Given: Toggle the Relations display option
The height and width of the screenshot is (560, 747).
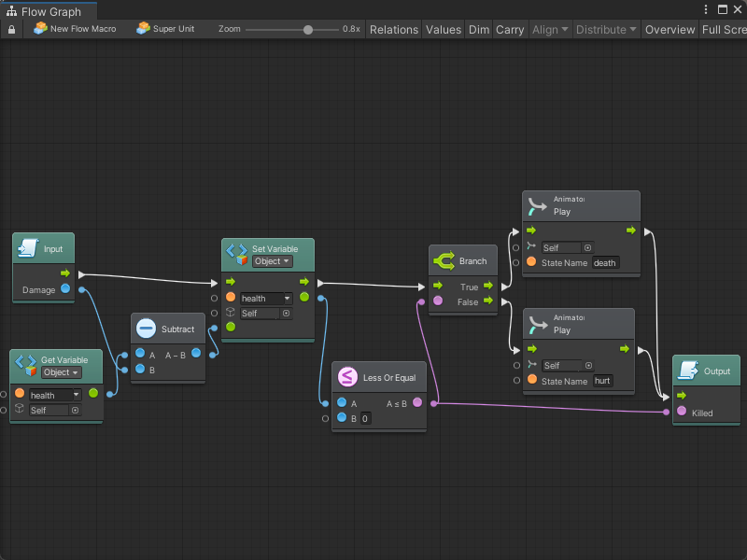Looking at the screenshot, I should (x=394, y=29).
